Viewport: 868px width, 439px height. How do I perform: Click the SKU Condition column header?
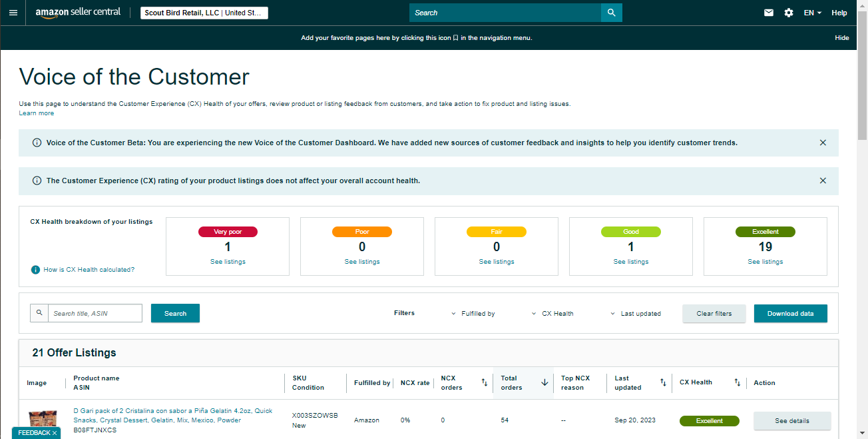click(x=308, y=383)
